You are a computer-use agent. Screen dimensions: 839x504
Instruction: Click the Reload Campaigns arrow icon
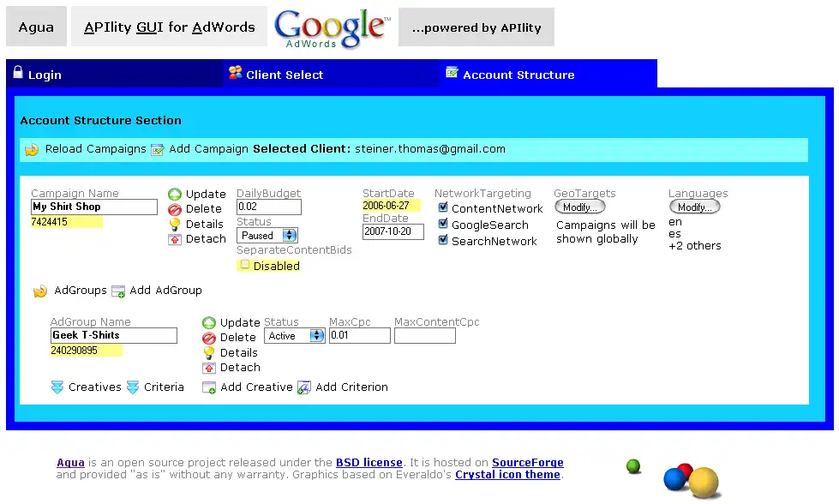tap(32, 150)
